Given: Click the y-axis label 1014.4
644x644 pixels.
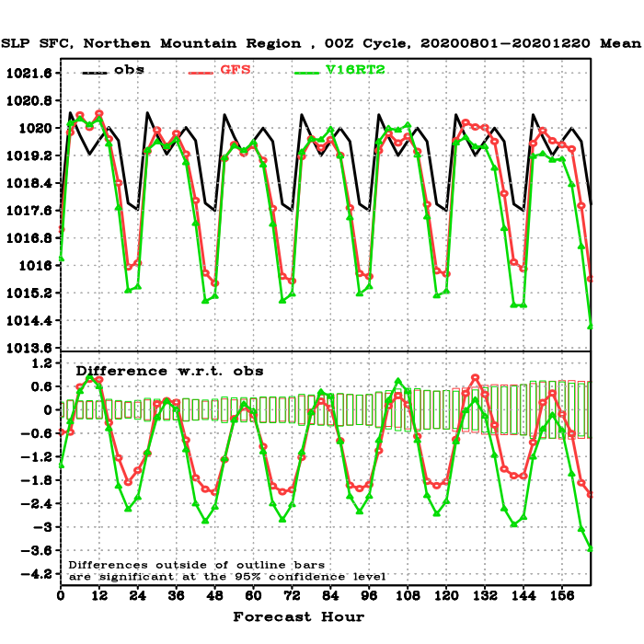Looking at the screenshot, I should coord(29,321).
